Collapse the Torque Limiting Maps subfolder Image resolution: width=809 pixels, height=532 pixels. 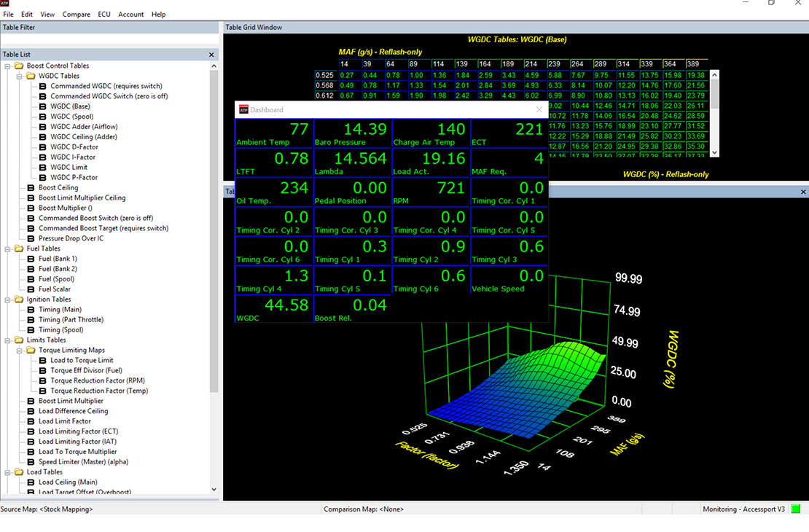20,351
